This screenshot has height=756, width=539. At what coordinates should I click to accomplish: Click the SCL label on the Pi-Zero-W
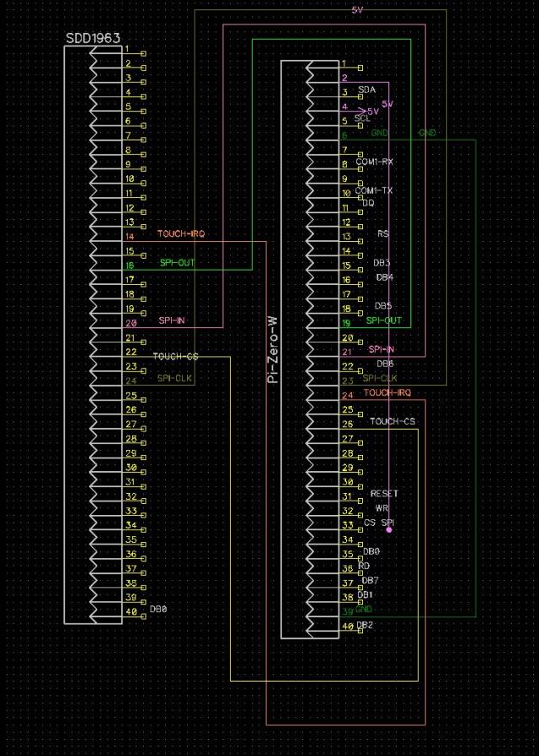pos(362,119)
